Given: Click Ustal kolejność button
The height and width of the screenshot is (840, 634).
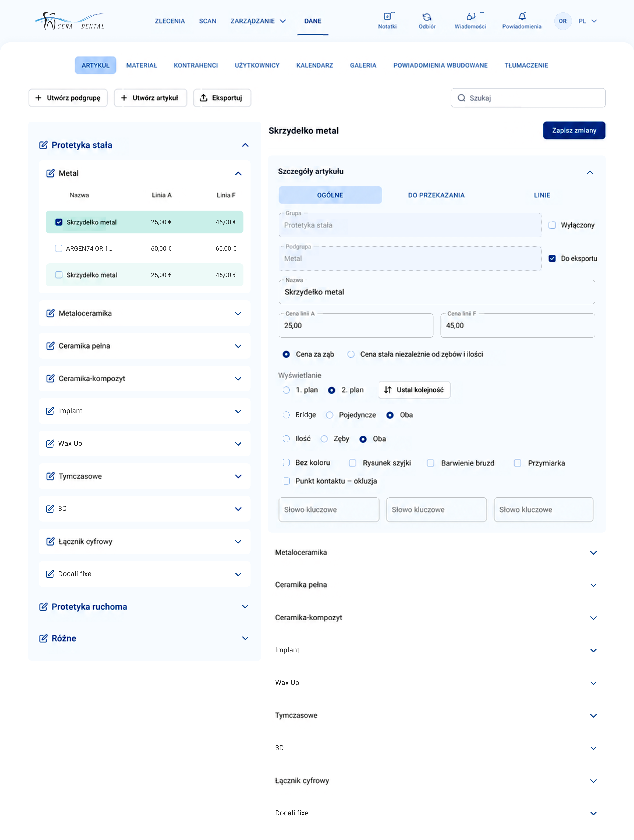Looking at the screenshot, I should tap(414, 390).
